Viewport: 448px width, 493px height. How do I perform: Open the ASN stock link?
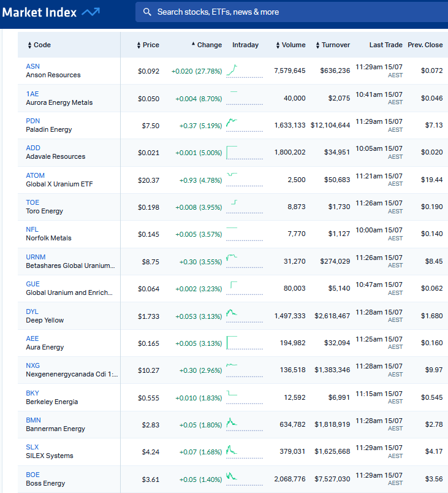(x=32, y=66)
